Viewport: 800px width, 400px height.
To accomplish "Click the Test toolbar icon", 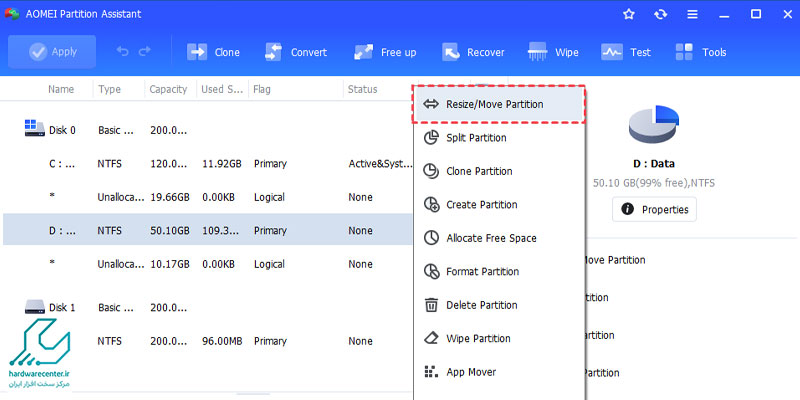I will pyautogui.click(x=612, y=52).
